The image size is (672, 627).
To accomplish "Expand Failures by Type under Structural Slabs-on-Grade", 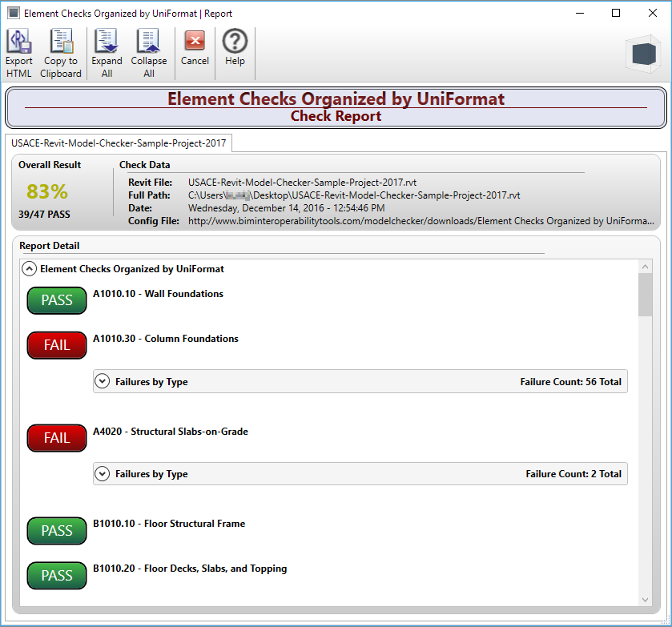I will (102, 473).
